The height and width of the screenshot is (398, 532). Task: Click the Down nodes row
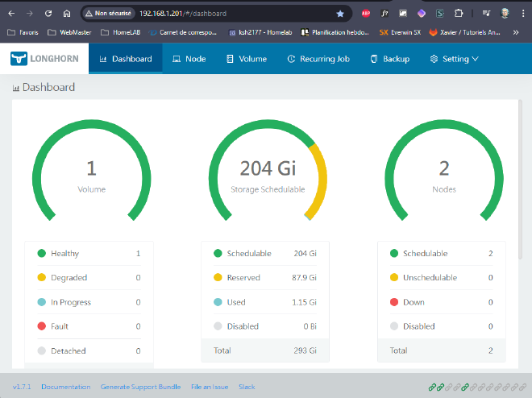[442, 302]
